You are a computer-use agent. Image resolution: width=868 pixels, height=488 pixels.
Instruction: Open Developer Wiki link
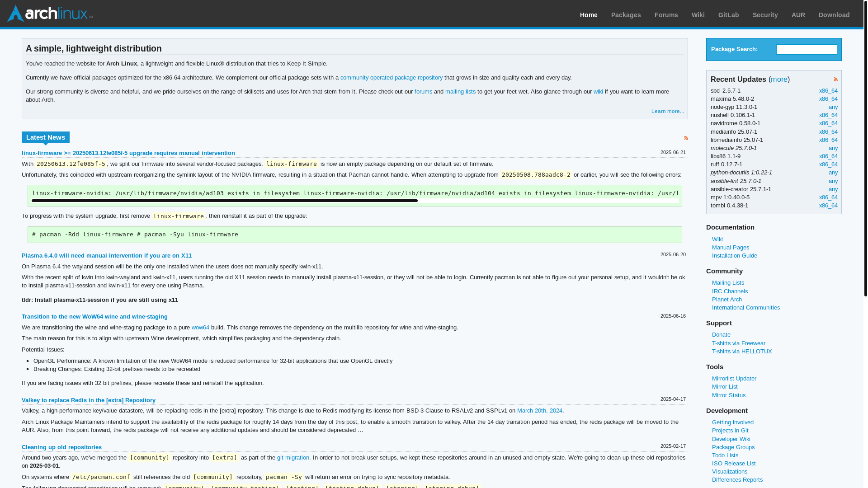pyautogui.click(x=731, y=439)
